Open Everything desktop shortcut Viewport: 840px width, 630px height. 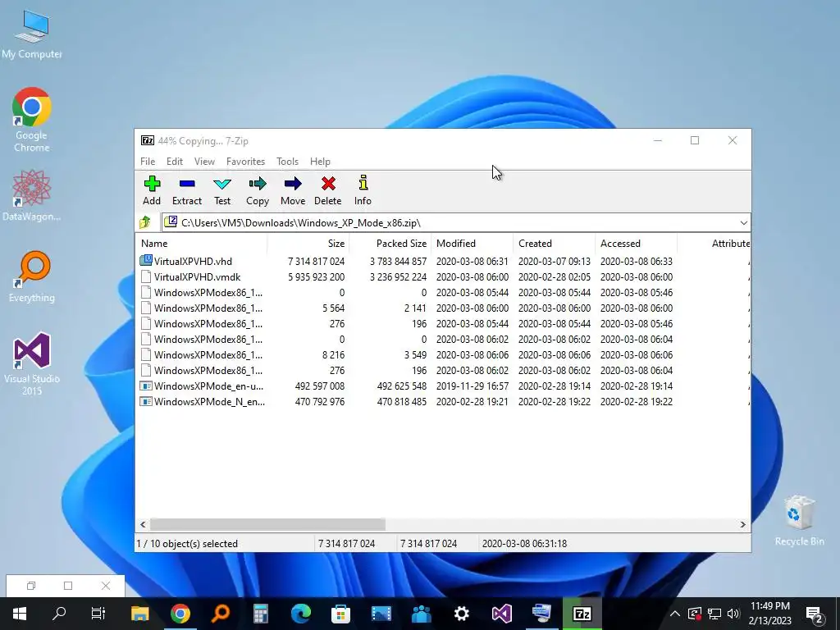[32, 276]
